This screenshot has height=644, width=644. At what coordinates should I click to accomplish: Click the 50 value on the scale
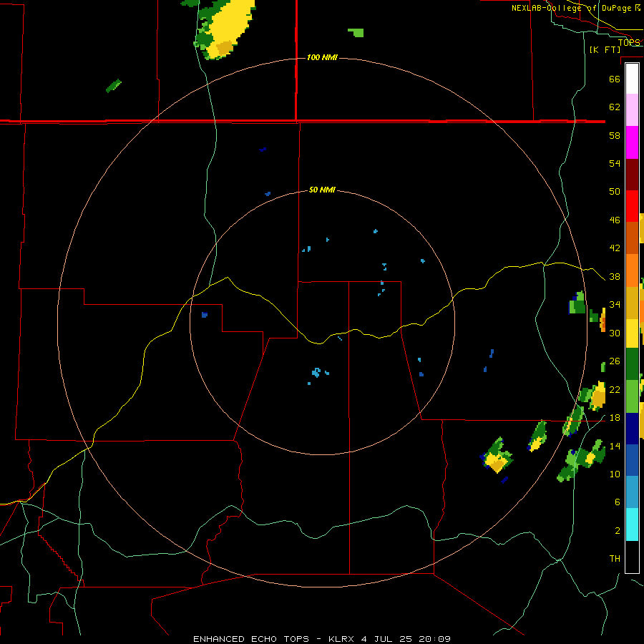[x=615, y=192]
